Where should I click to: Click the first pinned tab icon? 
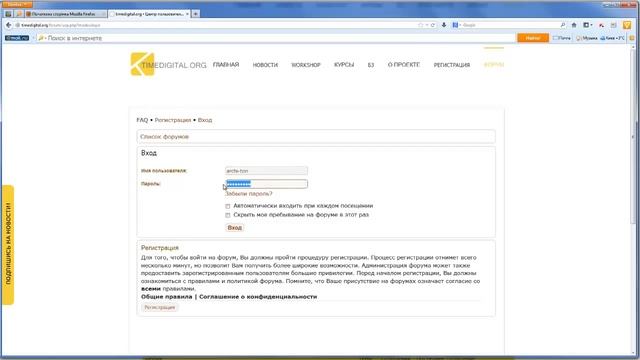[8, 14]
